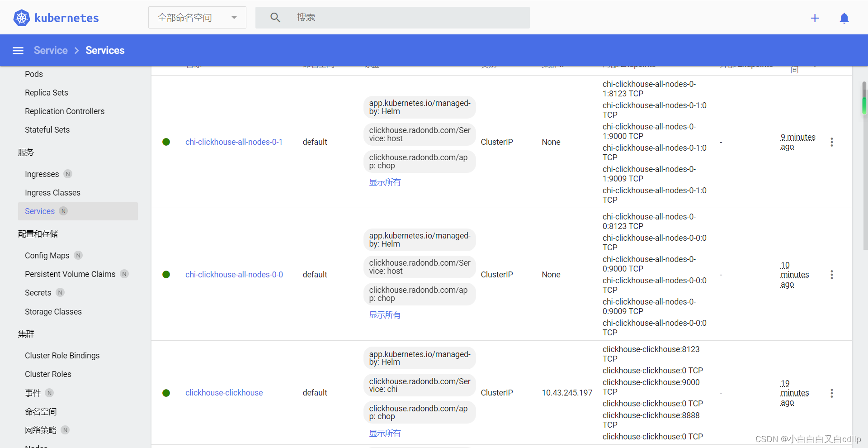Click green status dot of chi-clickhouse-all-nodes-0-1

[x=166, y=142]
